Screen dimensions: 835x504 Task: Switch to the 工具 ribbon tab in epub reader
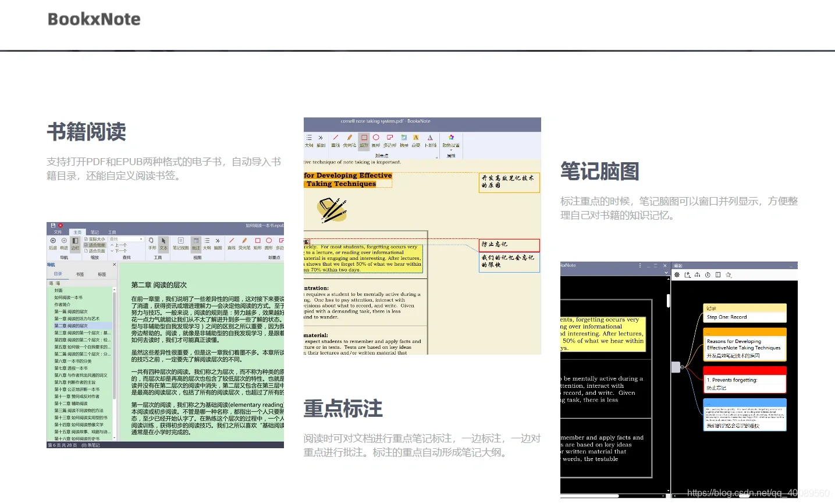point(112,232)
